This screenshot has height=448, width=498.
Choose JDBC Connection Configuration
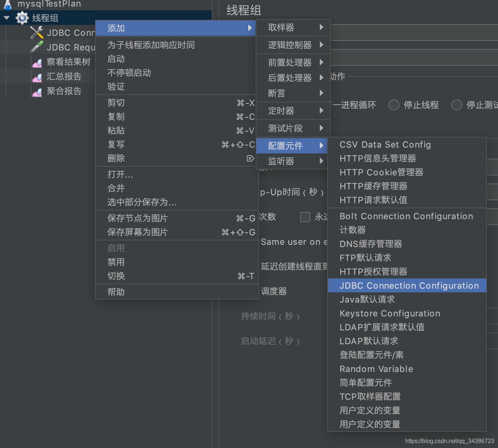[407, 285]
